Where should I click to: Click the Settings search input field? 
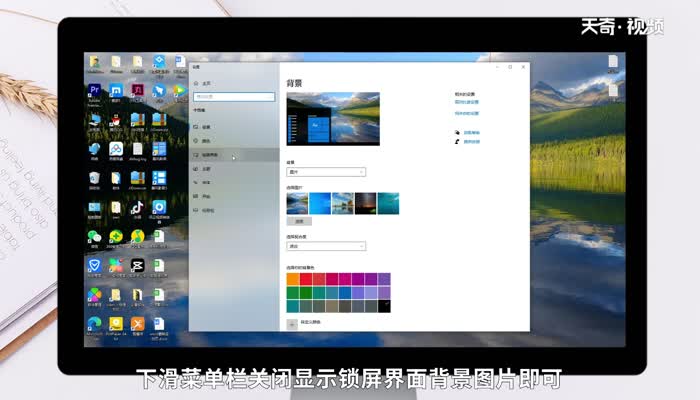(x=234, y=96)
